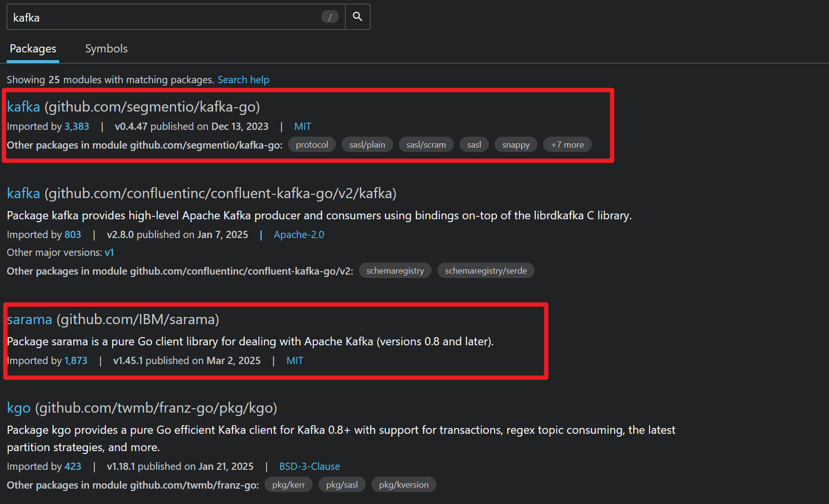829x504 pixels.
Task: Open the Apache-2.0 license link
Action: (299, 235)
